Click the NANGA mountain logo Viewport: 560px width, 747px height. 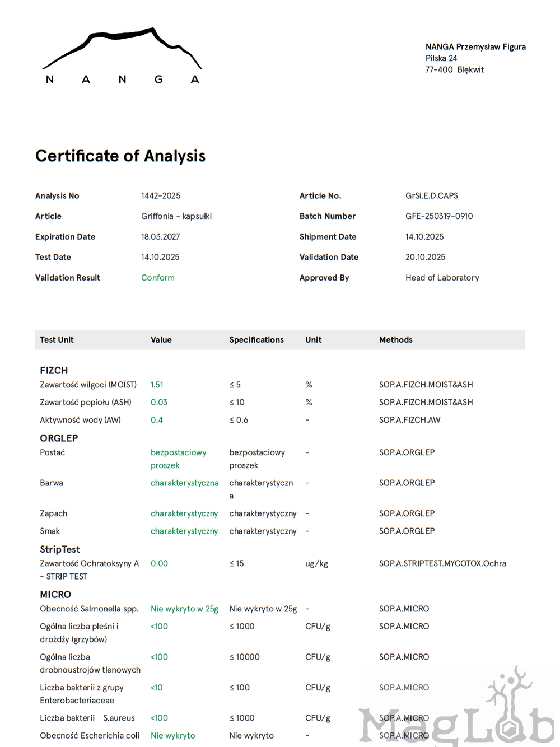point(122,56)
